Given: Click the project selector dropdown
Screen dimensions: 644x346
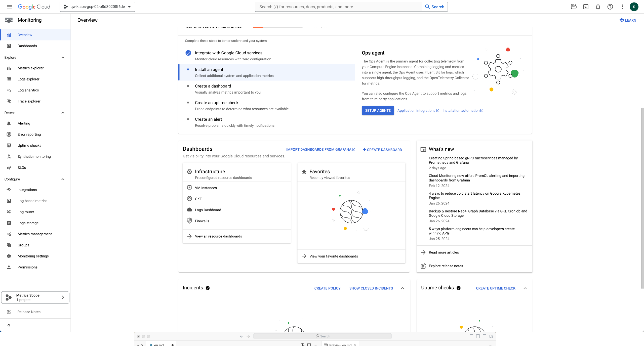Looking at the screenshot, I should [x=97, y=6].
